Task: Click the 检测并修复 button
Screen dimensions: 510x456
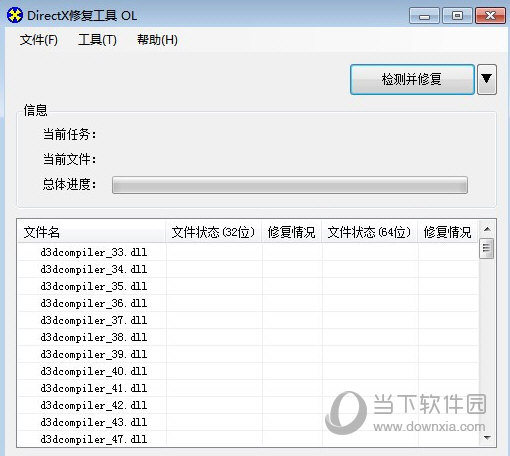Action: coord(412,79)
